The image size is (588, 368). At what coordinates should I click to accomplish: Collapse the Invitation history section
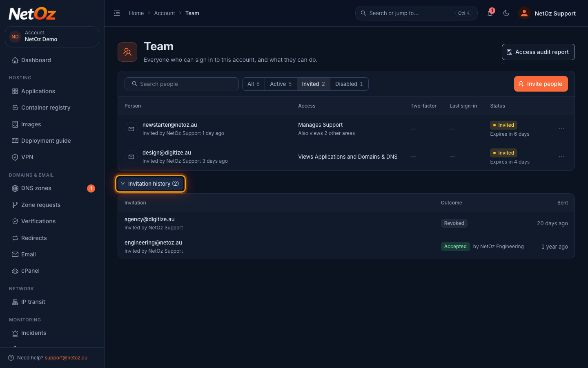tap(151, 184)
